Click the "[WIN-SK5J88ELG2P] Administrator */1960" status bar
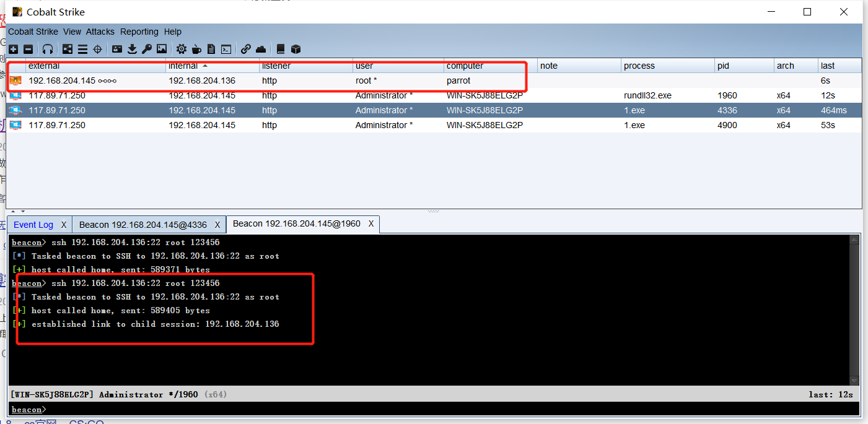868x424 pixels. (x=119, y=394)
